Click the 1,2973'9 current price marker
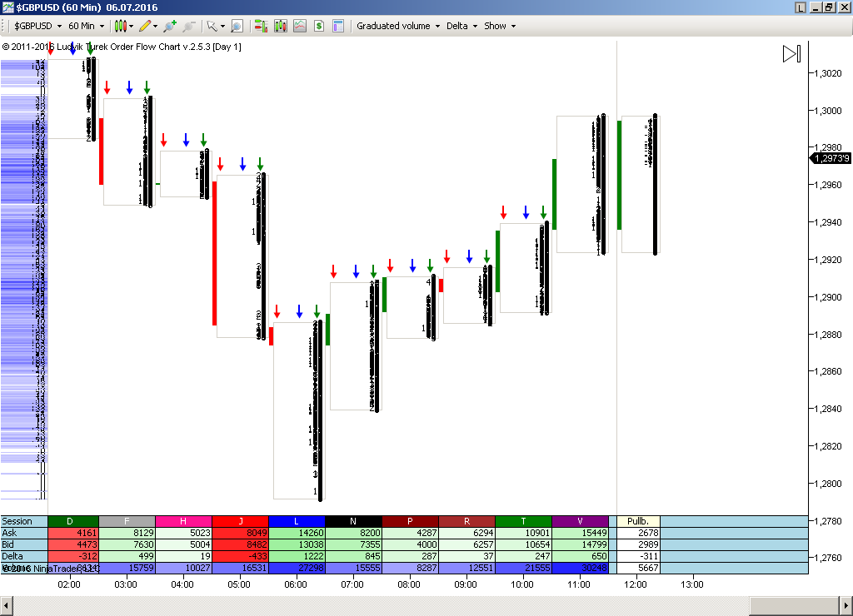 coord(831,158)
